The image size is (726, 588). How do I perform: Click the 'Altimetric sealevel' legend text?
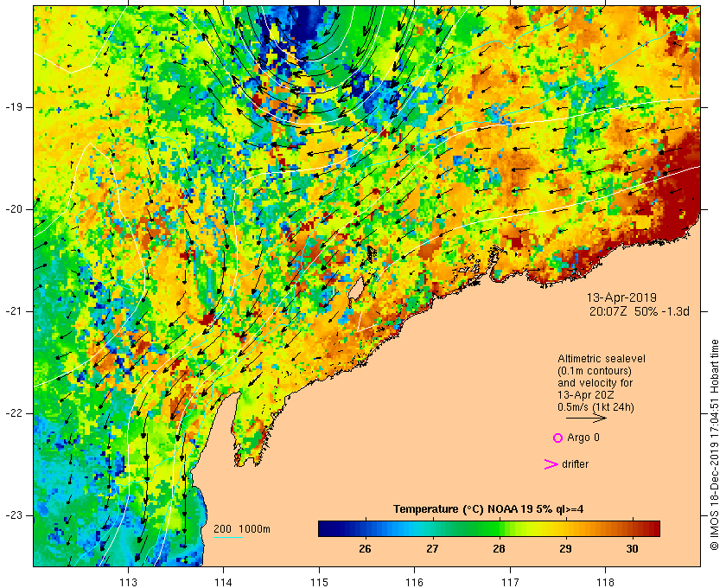pyautogui.click(x=602, y=359)
